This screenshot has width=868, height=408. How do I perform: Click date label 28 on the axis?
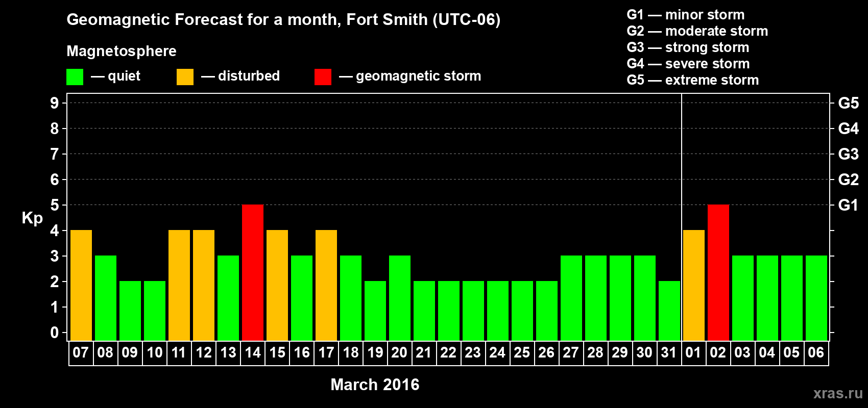pos(595,352)
